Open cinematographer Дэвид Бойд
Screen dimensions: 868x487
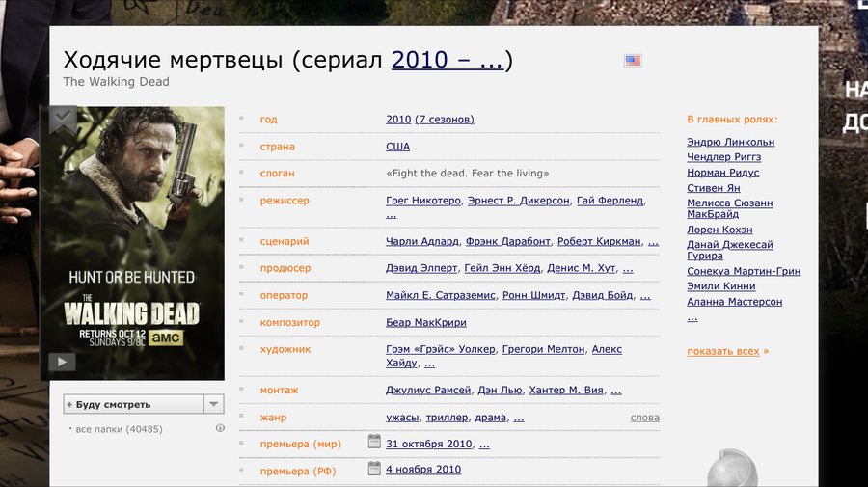tap(602, 295)
